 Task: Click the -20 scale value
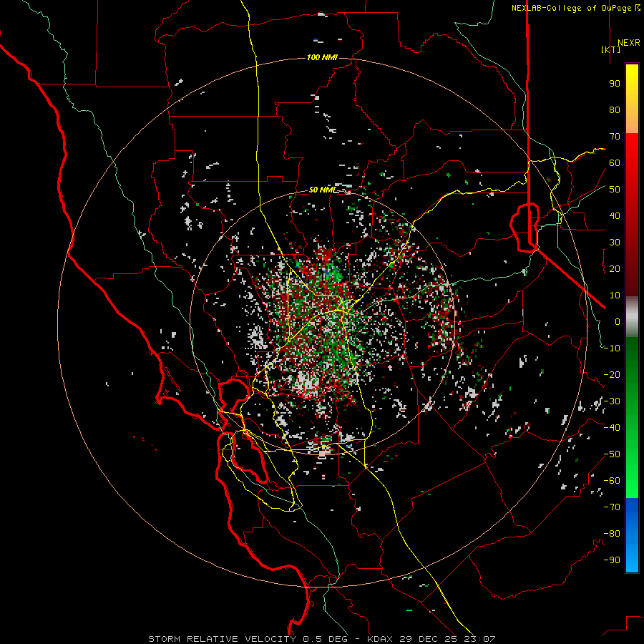[612, 374]
